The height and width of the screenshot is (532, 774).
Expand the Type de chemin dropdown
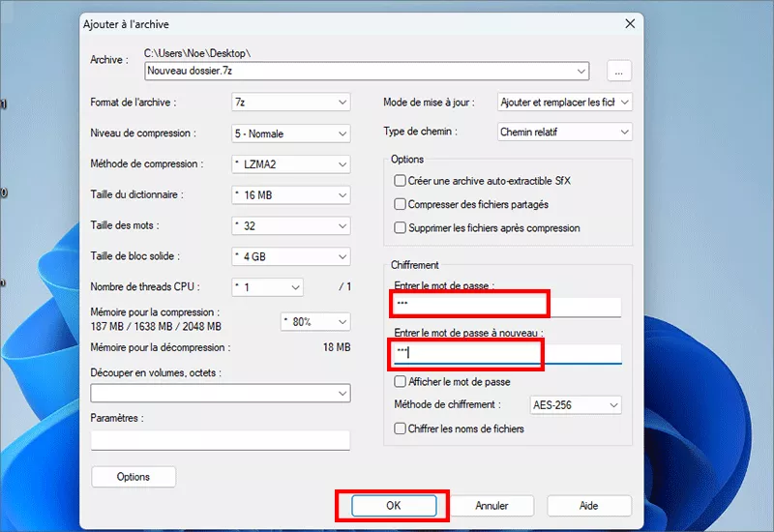coord(564,132)
